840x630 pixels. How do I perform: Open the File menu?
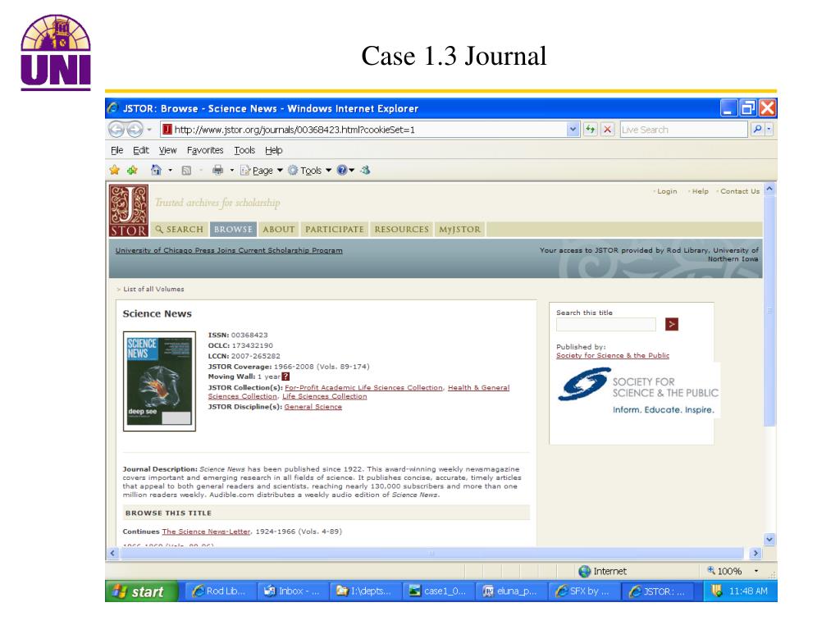point(116,151)
